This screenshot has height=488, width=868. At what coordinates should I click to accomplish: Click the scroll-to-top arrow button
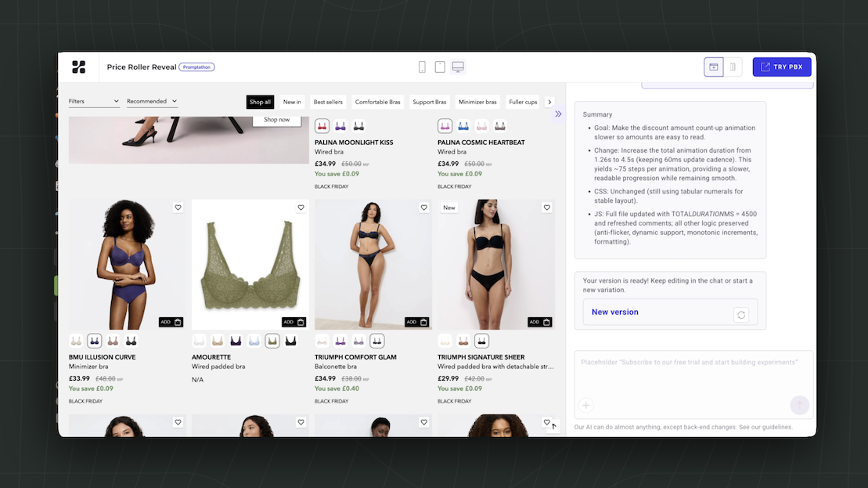pyautogui.click(x=553, y=426)
